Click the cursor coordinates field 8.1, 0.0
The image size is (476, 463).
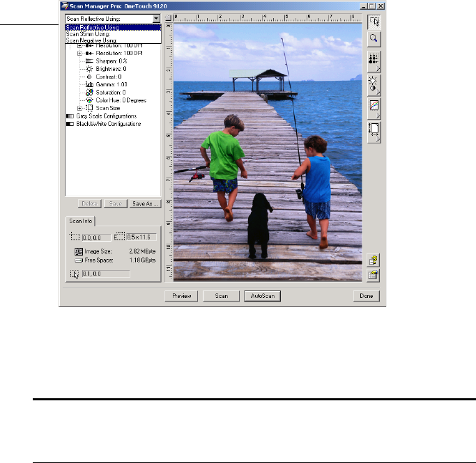[106, 274]
